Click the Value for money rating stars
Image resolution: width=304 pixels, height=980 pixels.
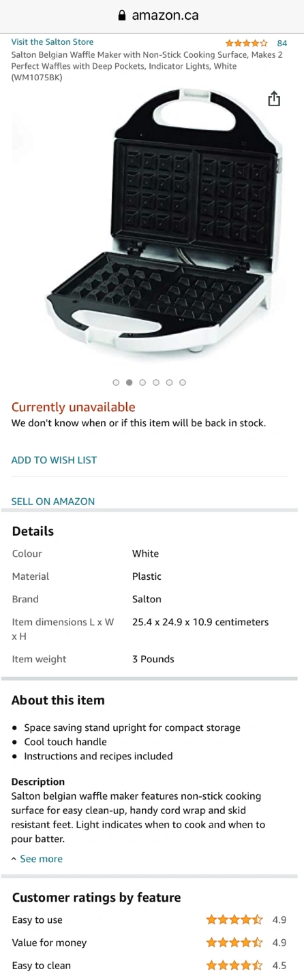234,943
